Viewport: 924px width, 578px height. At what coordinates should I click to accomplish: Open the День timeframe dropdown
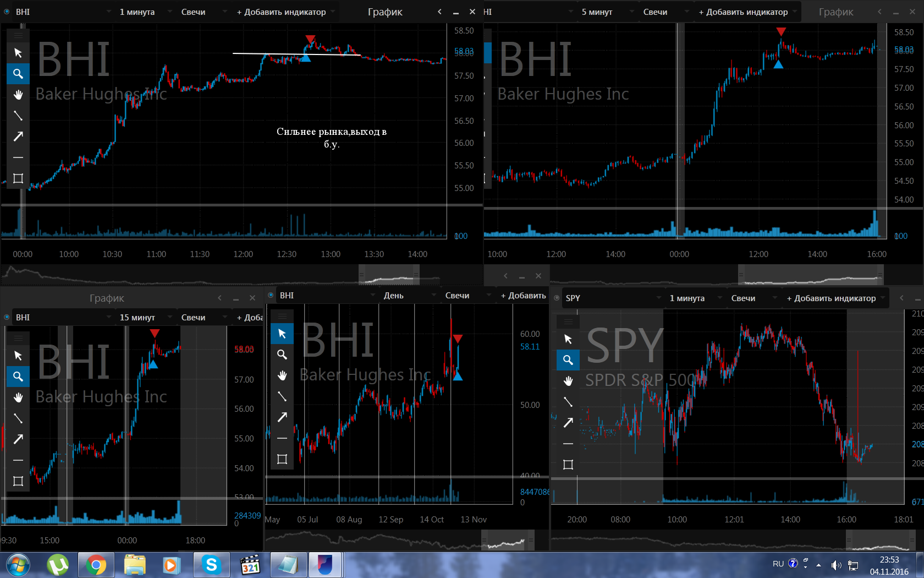pyautogui.click(x=409, y=295)
